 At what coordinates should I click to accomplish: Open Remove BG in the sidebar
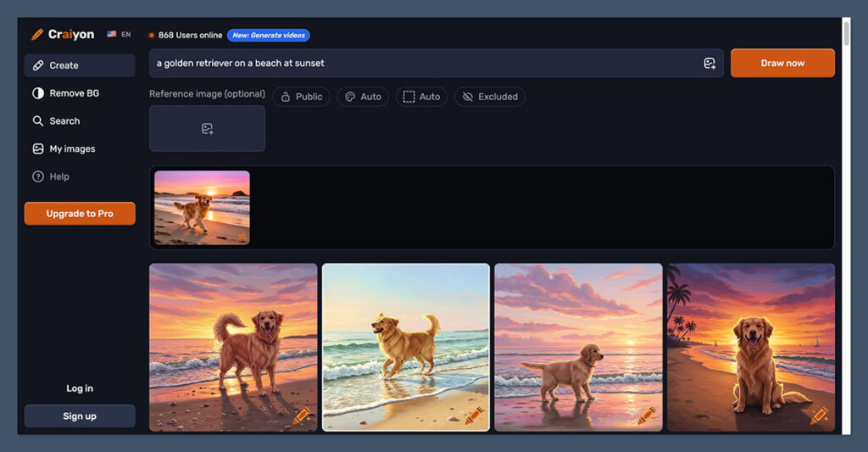[x=80, y=93]
